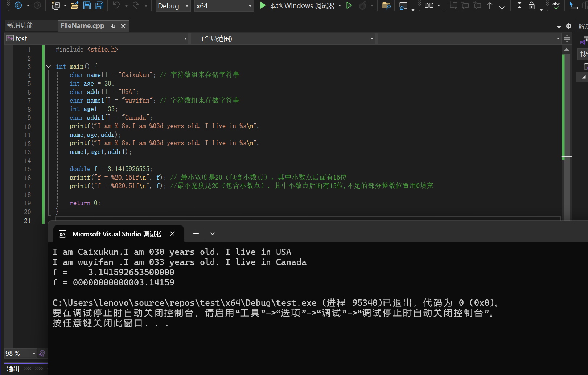Image resolution: width=588 pixels, height=375 pixels.
Task: Open the Debug configuration dropdown
Action: (173, 6)
